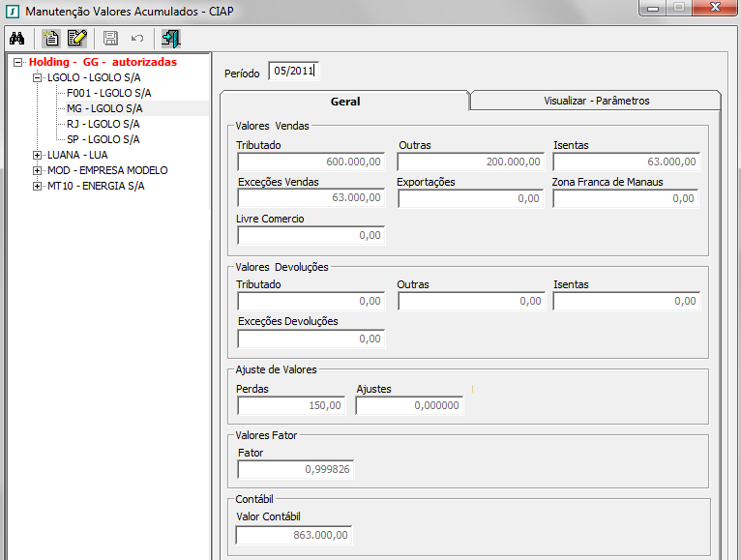The image size is (741, 560).
Task: Click the binoculars search icon
Action: [x=16, y=39]
